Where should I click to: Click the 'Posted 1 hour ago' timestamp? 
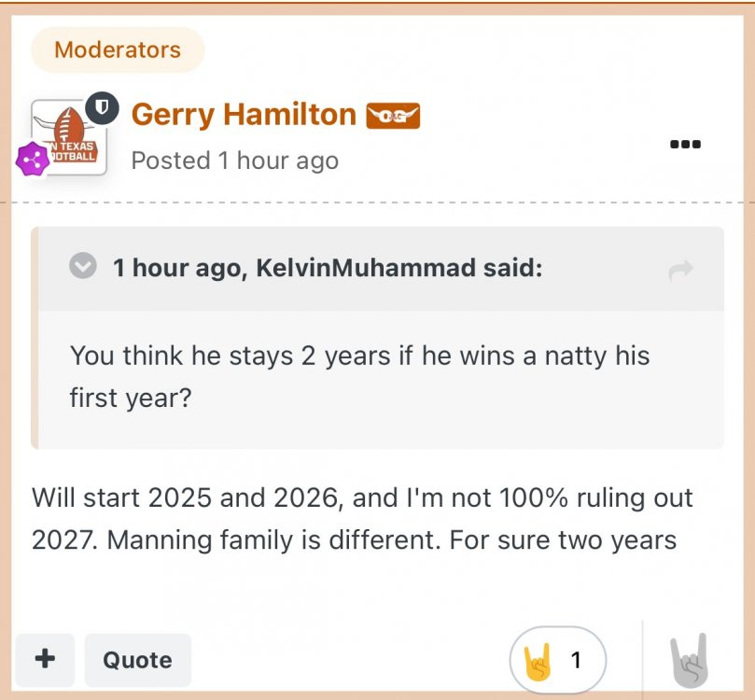pyautogui.click(x=234, y=161)
